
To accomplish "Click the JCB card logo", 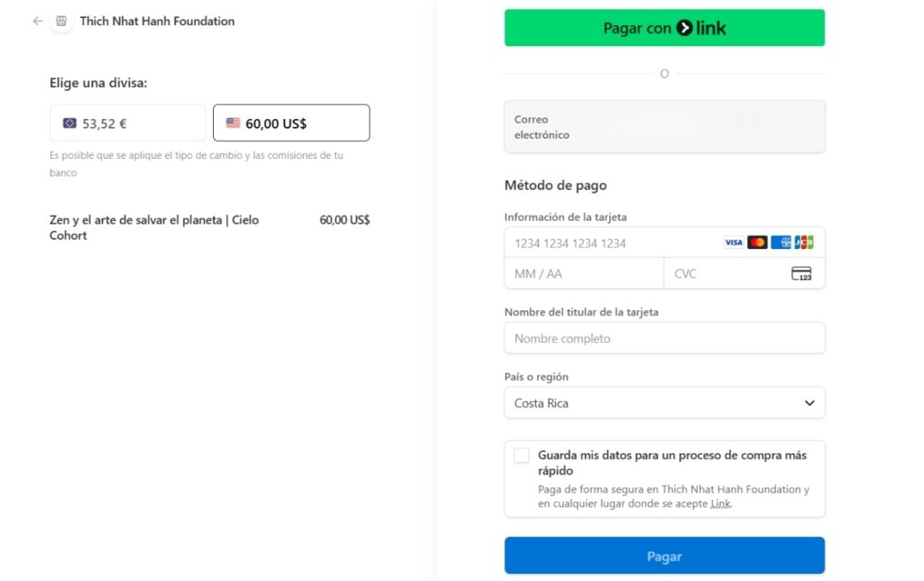I will (804, 242).
